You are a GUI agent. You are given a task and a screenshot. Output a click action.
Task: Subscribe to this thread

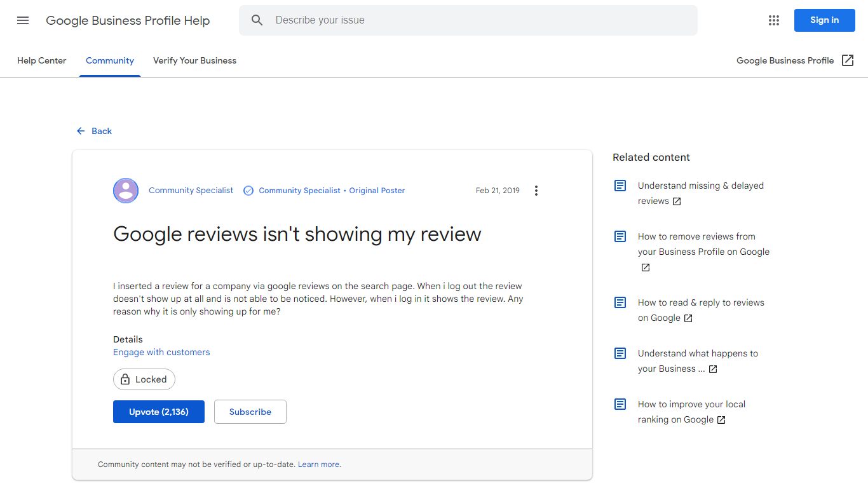coord(250,412)
